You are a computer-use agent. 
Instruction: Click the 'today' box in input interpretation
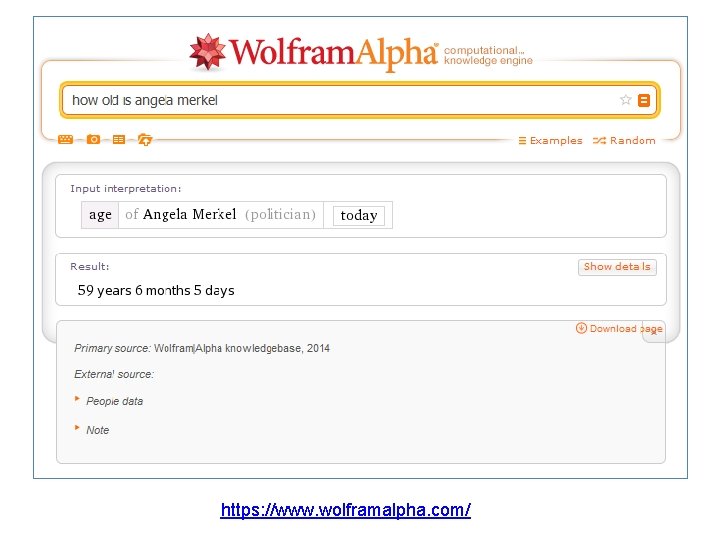click(x=359, y=215)
